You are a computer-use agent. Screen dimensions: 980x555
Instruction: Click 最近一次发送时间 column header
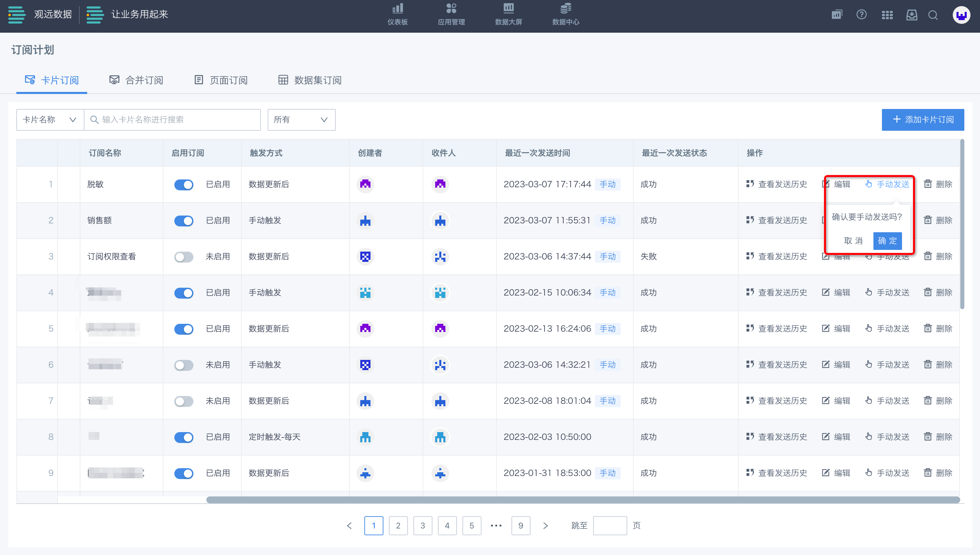point(537,153)
